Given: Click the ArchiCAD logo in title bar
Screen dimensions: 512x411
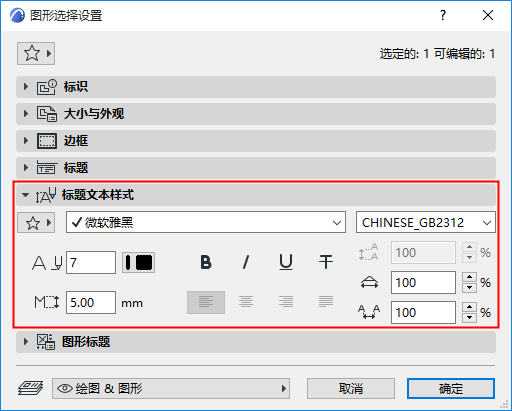Looking at the screenshot, I should pyautogui.click(x=17, y=15).
